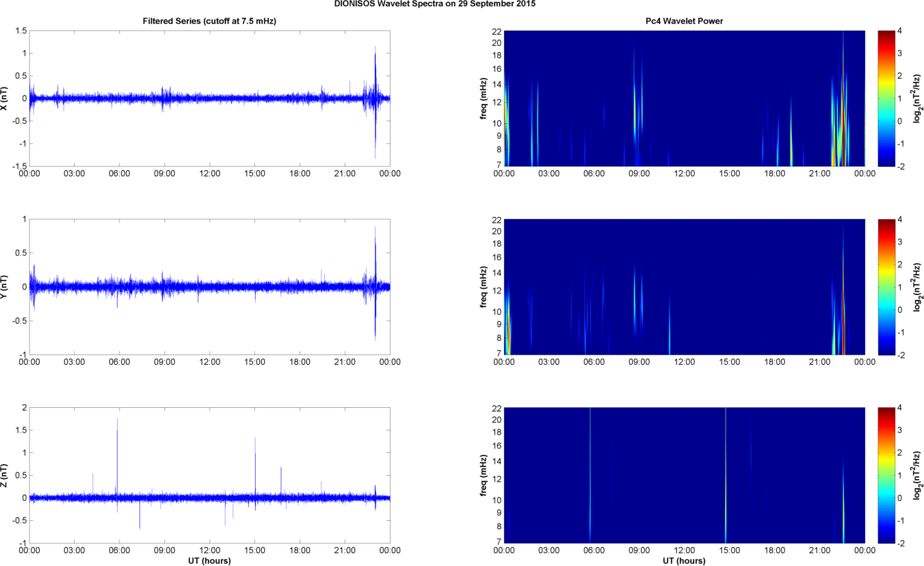Click log2(nT²/Hz) label beside X wavelet colorbar

(x=918, y=99)
